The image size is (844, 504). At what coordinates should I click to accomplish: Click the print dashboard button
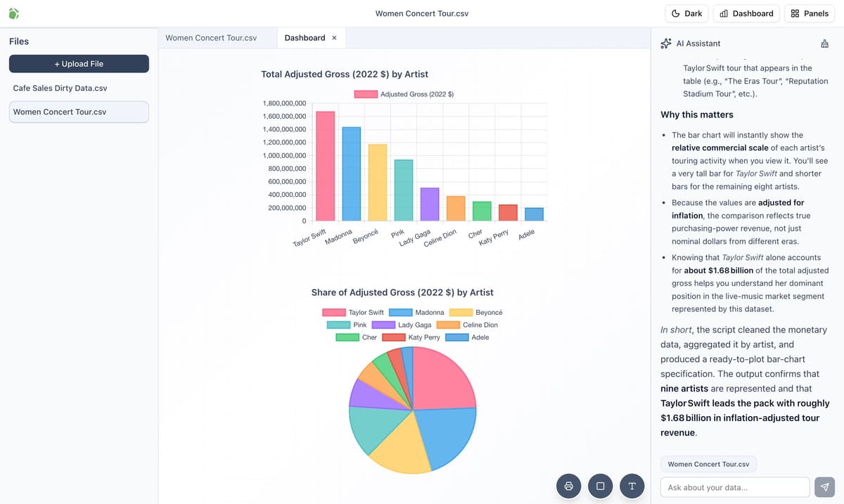tap(569, 486)
